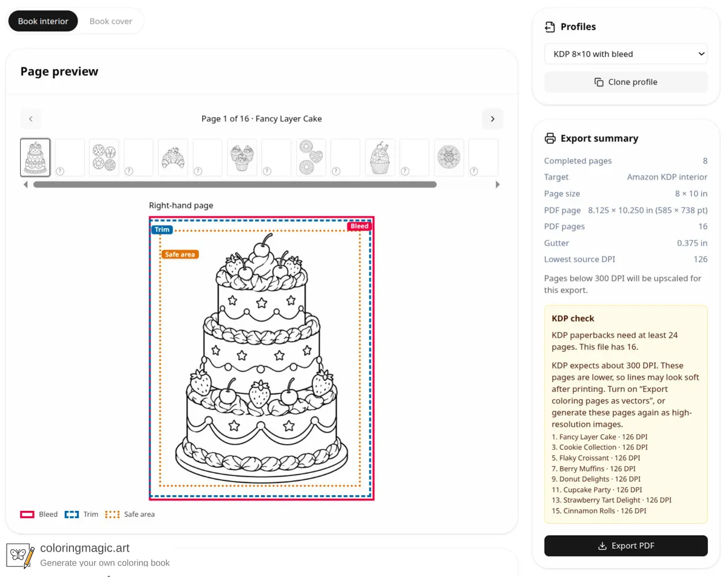Click the 'Completed pages' row

[626, 161]
